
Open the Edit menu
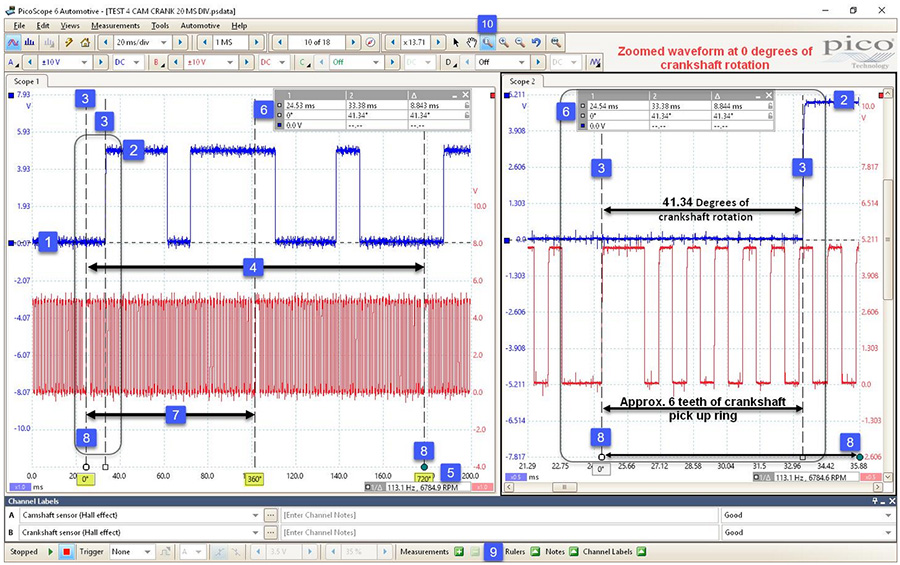click(43, 26)
